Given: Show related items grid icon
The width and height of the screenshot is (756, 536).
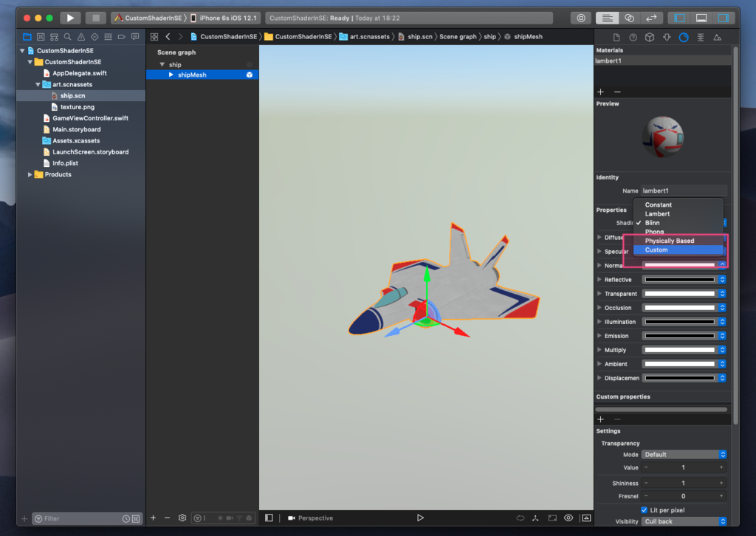Looking at the screenshot, I should point(154,37).
